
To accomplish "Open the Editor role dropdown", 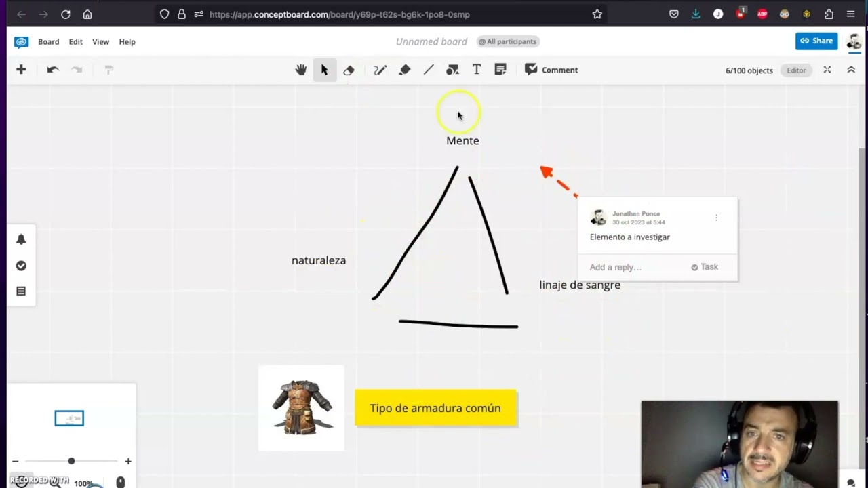I will coord(796,70).
